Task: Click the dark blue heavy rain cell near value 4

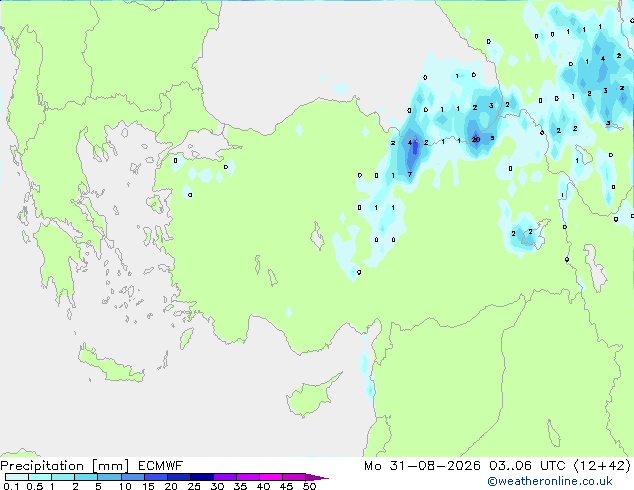Action: [414, 152]
